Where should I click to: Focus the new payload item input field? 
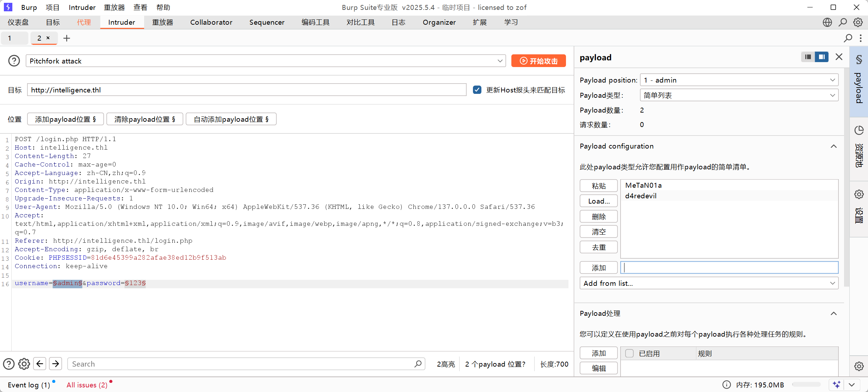tap(729, 268)
